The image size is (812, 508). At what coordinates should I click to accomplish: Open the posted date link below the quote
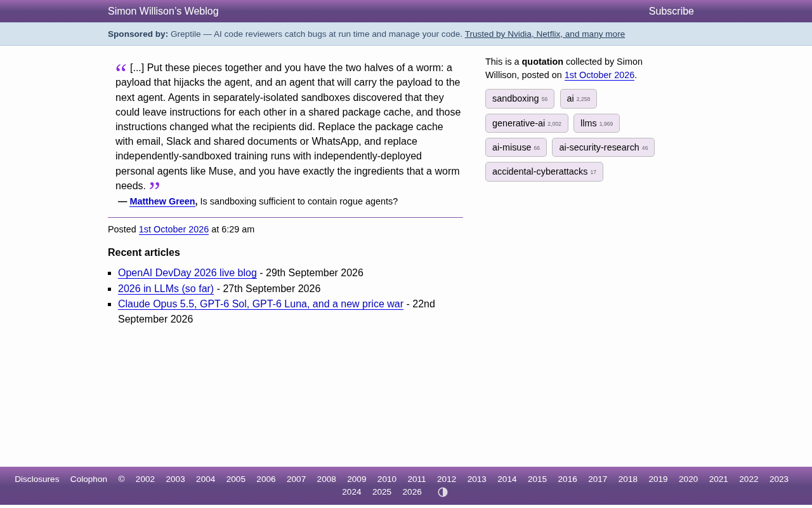(174, 229)
